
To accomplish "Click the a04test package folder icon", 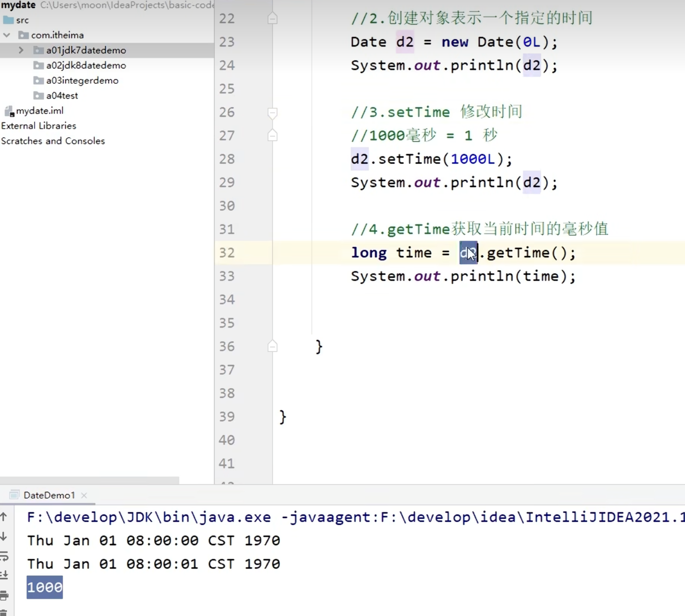I will [x=39, y=96].
